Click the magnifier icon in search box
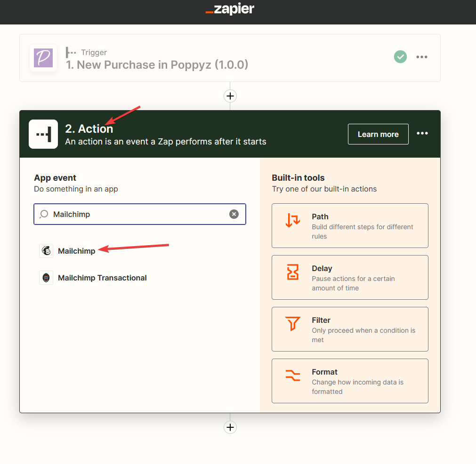The height and width of the screenshot is (464, 476). coord(44,214)
